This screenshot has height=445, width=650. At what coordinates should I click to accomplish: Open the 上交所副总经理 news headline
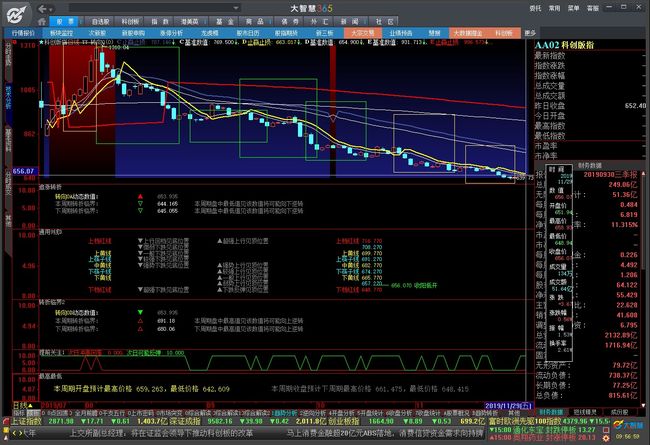coord(161,433)
